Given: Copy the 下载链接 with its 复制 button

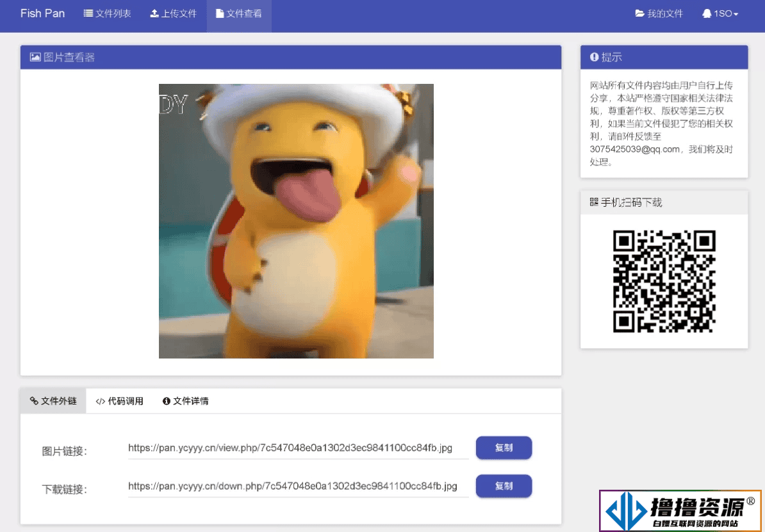Looking at the screenshot, I should click(504, 486).
